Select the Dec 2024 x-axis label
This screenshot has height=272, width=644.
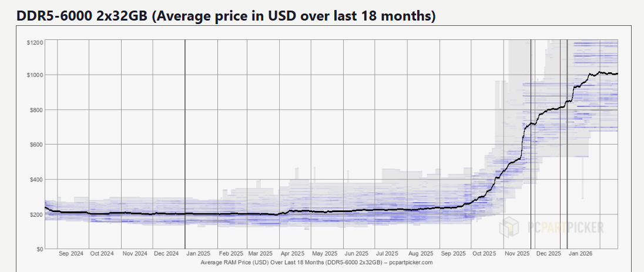(167, 254)
